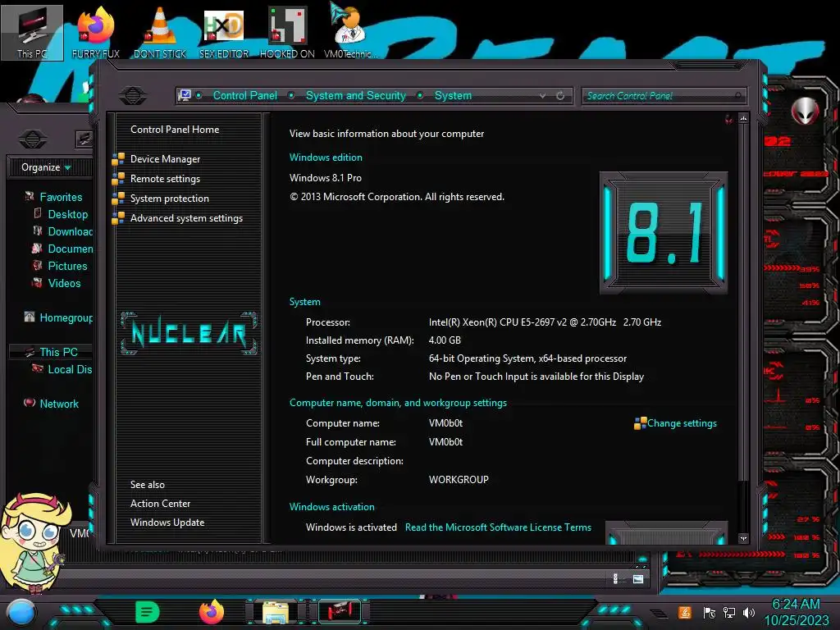Open Windows Update link

[167, 523]
